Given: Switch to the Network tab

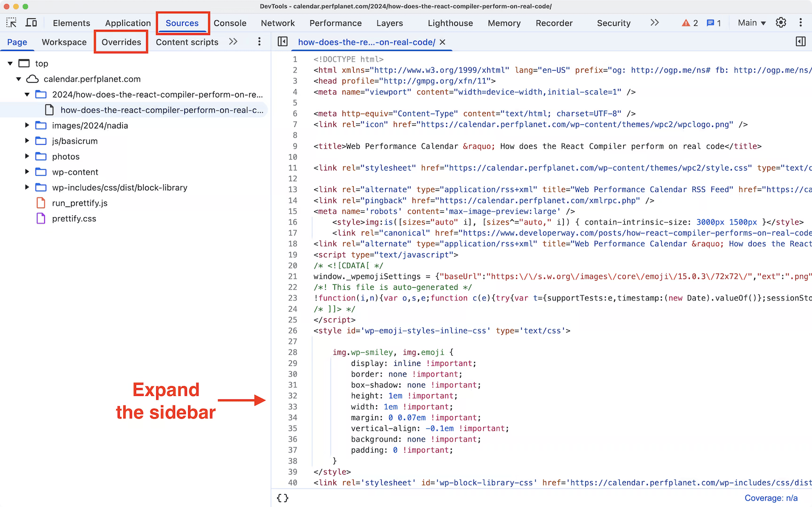Looking at the screenshot, I should (x=278, y=23).
